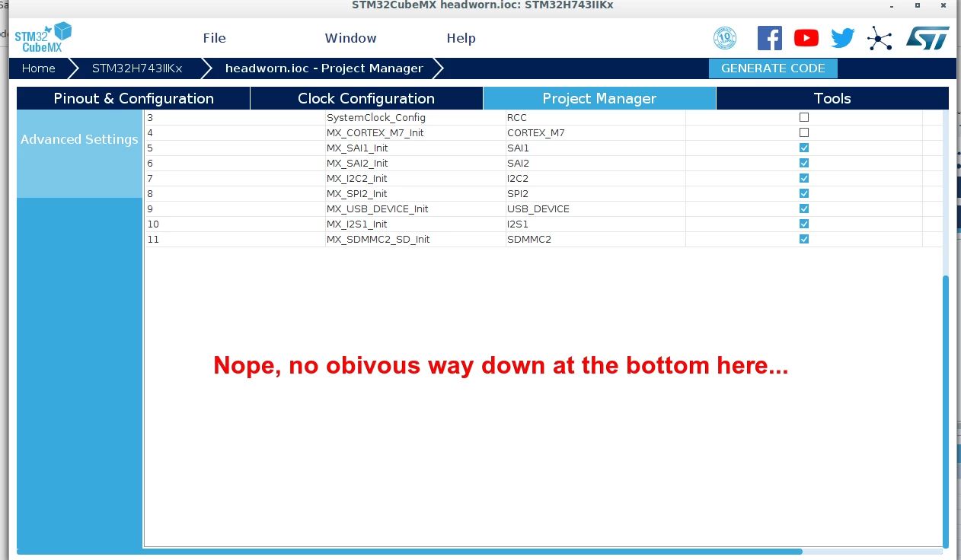Select STM32H743IIKx breadcrumb

coord(137,68)
